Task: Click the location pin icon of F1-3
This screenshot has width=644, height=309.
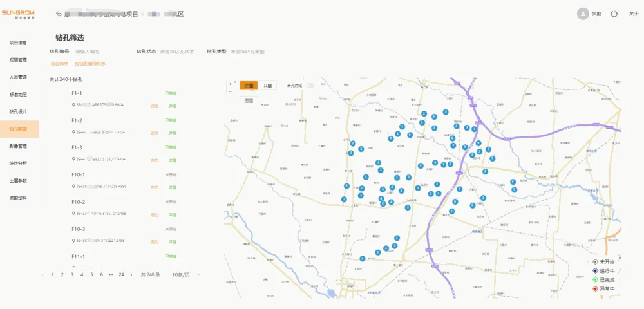Action: pos(73,159)
